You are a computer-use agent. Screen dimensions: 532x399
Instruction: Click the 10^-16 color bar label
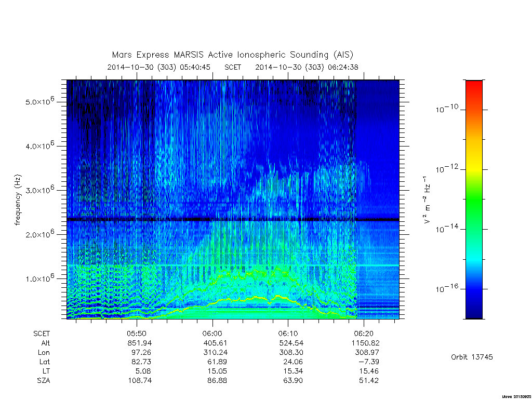point(446,288)
